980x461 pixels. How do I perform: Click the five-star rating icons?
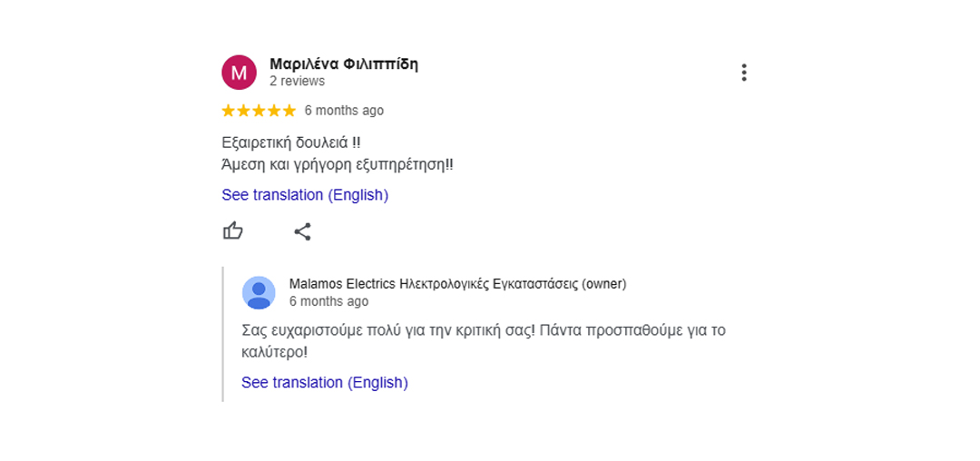click(x=259, y=111)
